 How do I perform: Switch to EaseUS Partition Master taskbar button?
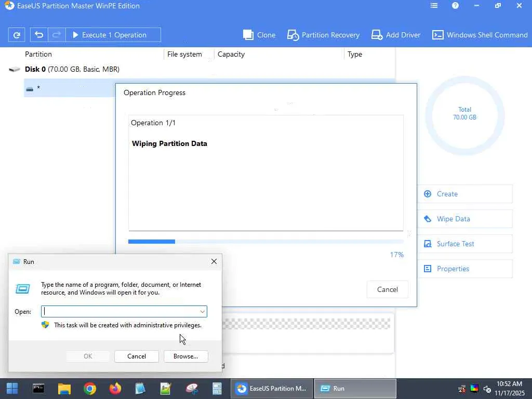coord(272,389)
